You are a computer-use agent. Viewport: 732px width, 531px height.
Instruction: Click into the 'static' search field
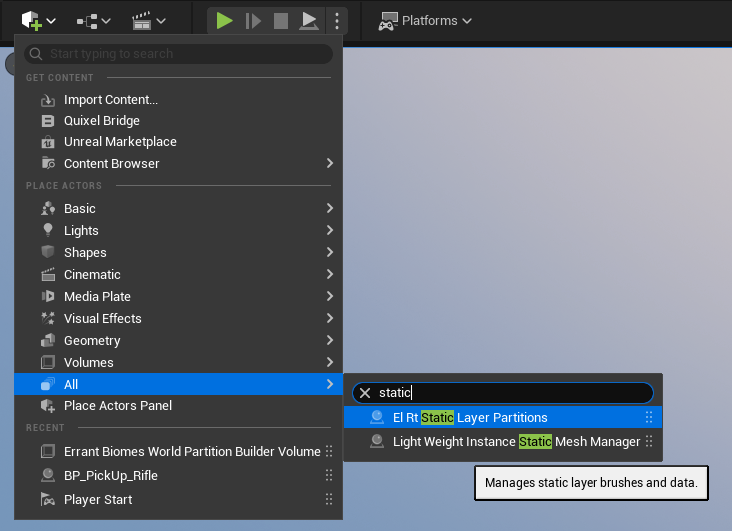pyautogui.click(x=503, y=393)
